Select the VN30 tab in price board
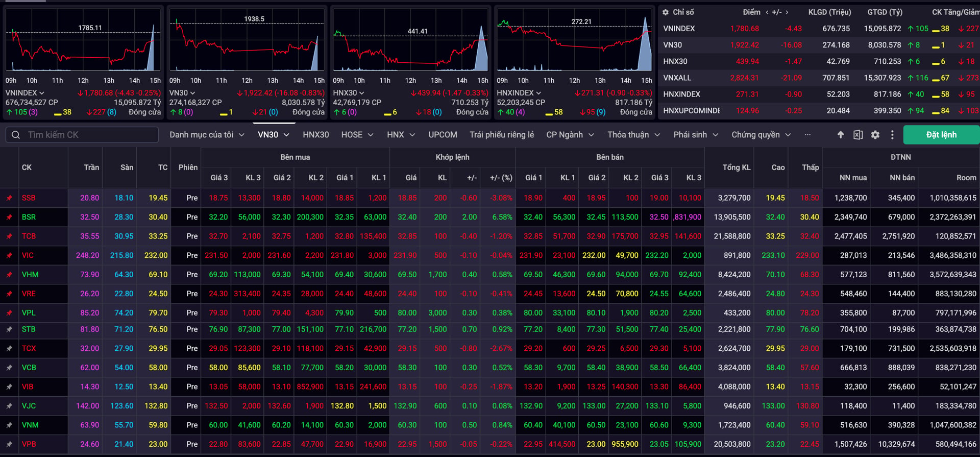This screenshot has width=980, height=457. click(x=274, y=135)
